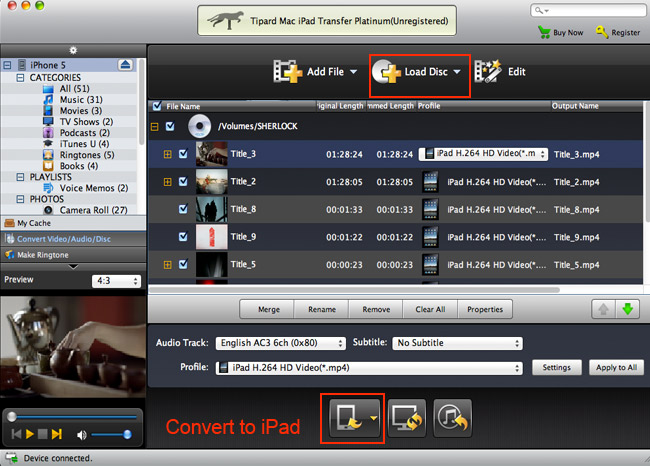
Task: Uncheck the Title_9 checkbox
Action: tap(183, 236)
